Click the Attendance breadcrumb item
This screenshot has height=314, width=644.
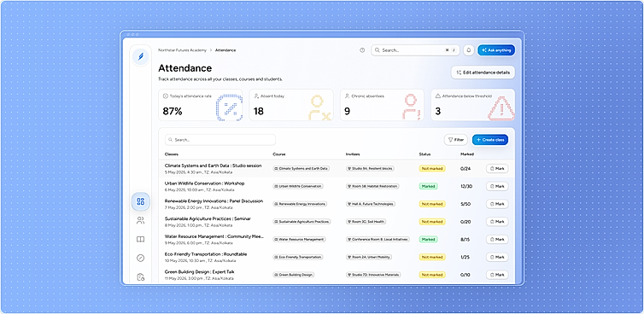[x=225, y=50]
